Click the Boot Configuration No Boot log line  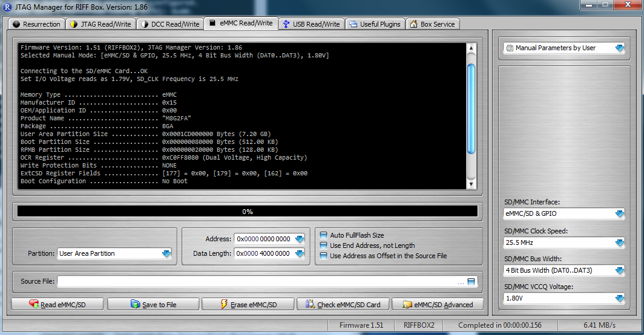(x=104, y=181)
